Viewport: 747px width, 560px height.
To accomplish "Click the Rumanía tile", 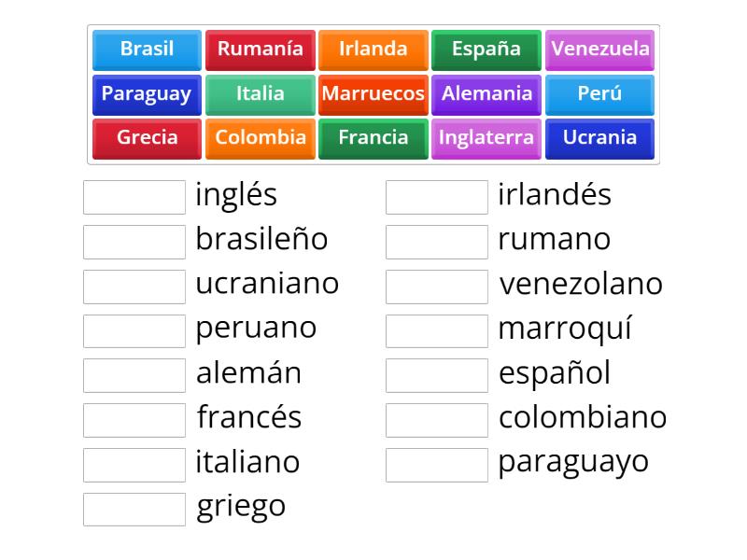I will click(260, 49).
